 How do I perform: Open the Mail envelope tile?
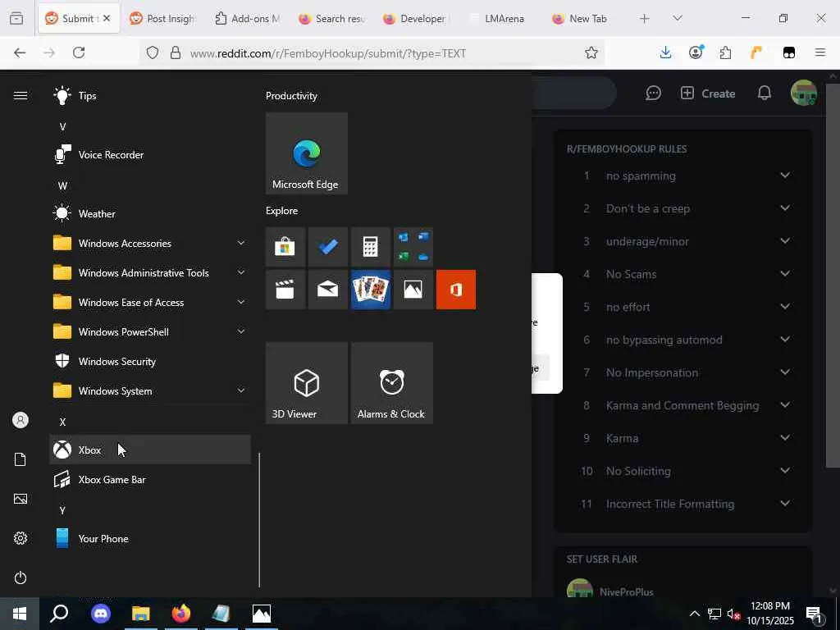pos(328,290)
